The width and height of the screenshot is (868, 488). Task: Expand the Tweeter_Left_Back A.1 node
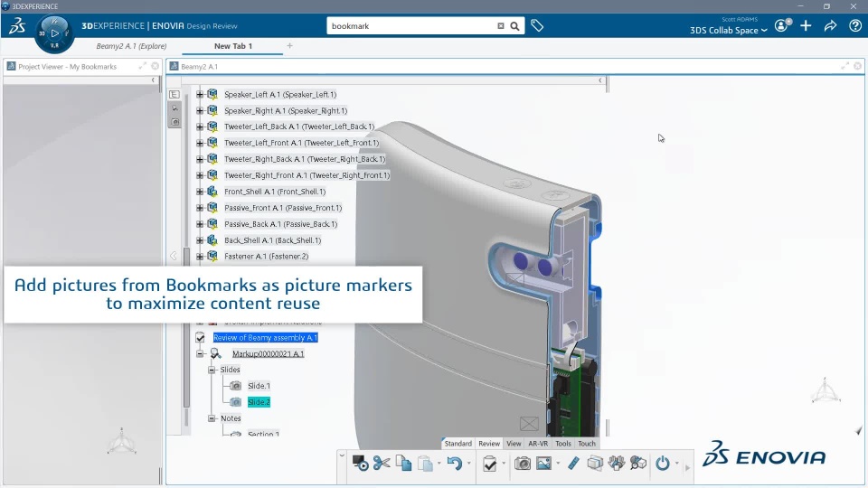click(200, 127)
